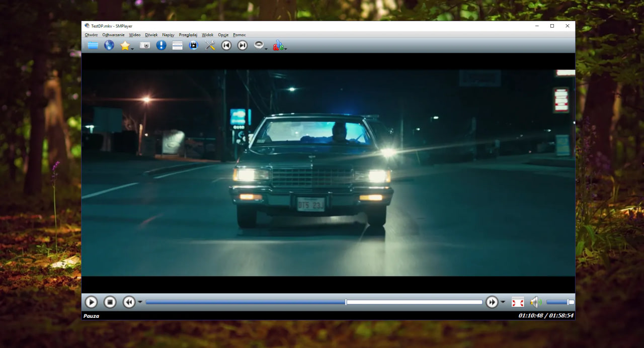Open a file with the folder icon
The height and width of the screenshot is (348, 644).
click(93, 46)
